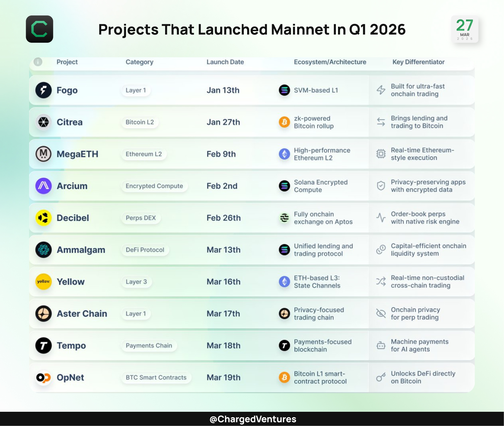Viewport: 504px width, 426px height.
Task: Click the Category column header
Action: [140, 62]
